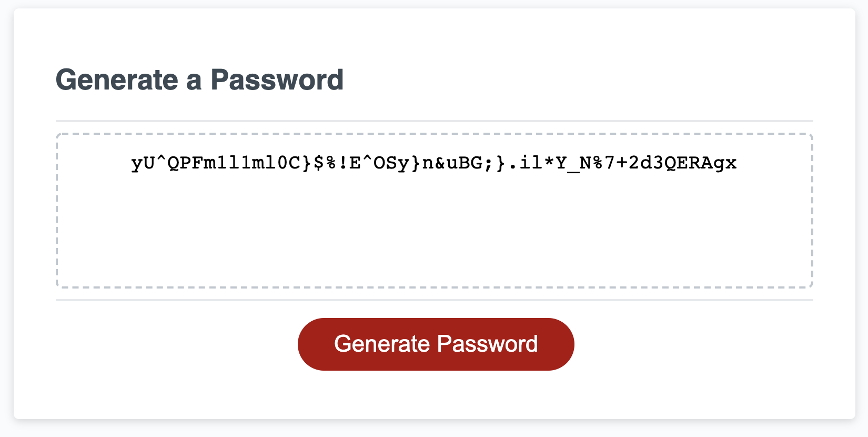Click the "Password" word on the red button
Image resolution: width=868 pixels, height=437 pixels.
[x=488, y=344]
